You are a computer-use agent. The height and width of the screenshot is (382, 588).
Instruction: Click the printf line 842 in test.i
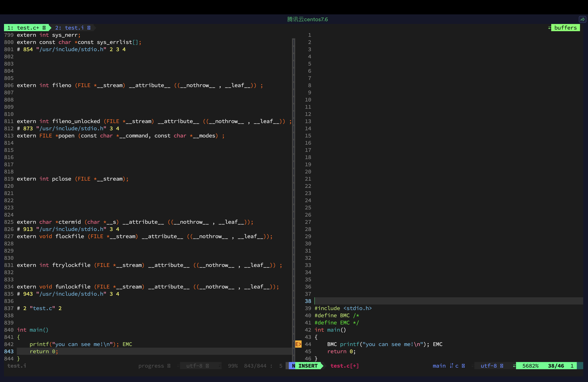(x=81, y=344)
